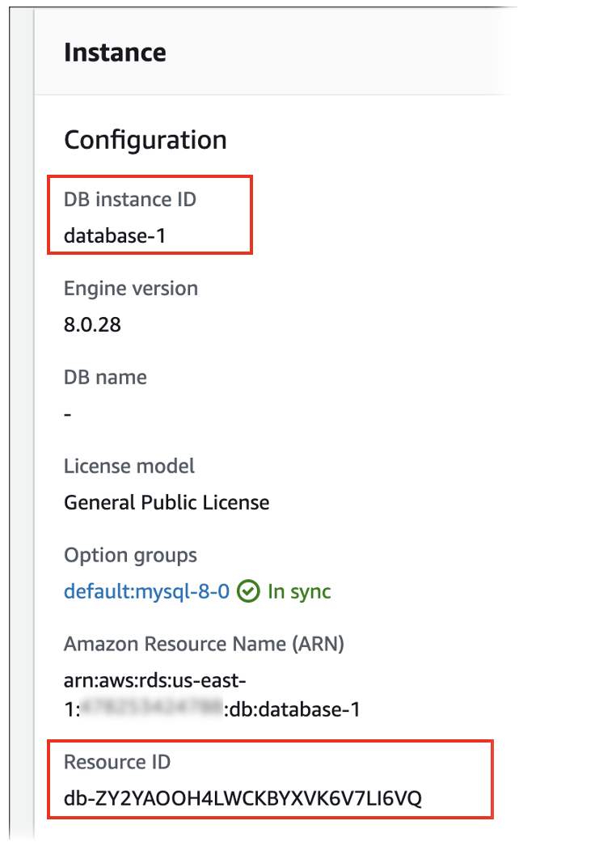Click the green In sync checkmark icon

[x=248, y=592]
